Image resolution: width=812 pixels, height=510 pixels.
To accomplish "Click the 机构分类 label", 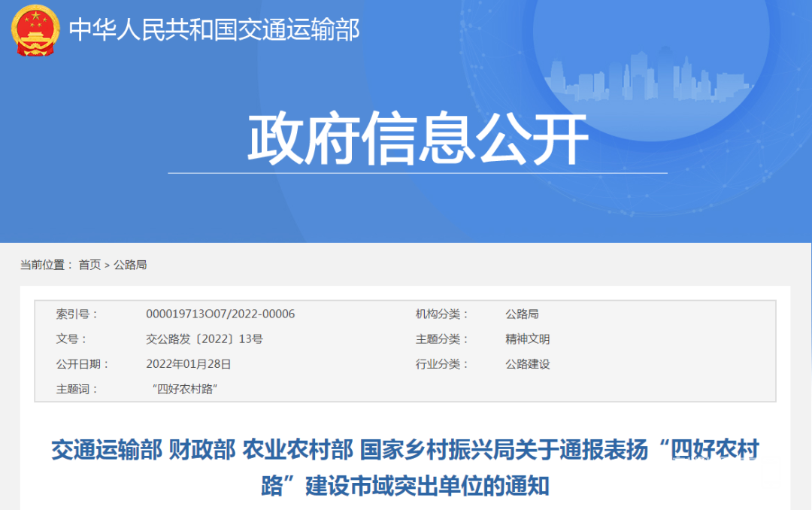I will coord(442,314).
